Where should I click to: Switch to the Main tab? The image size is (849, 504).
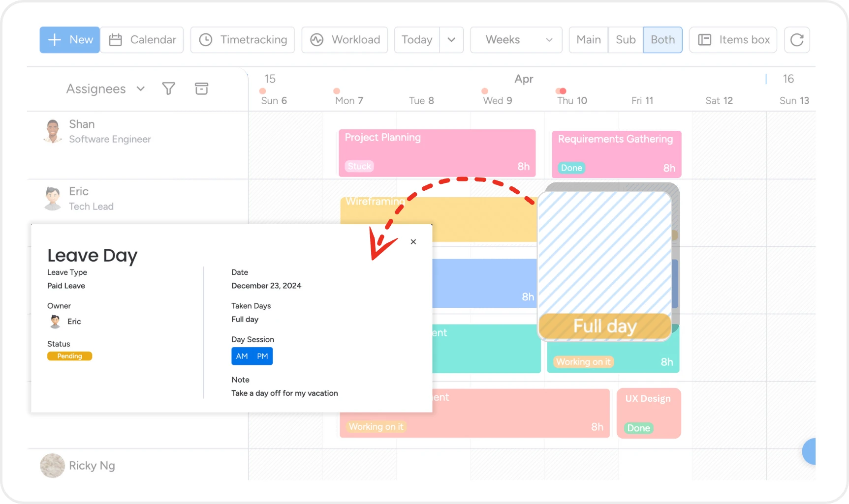[x=588, y=40]
